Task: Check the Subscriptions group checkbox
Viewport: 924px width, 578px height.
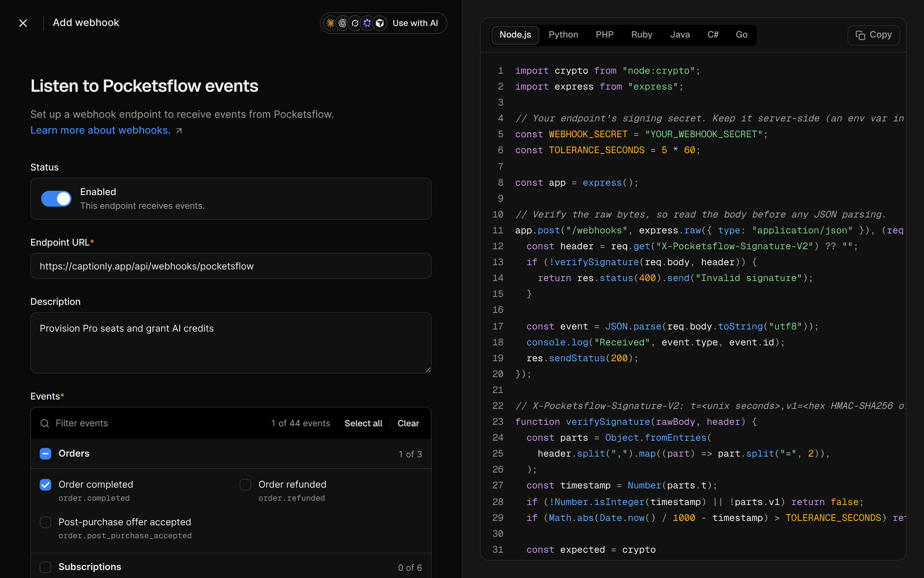Action: 46,567
